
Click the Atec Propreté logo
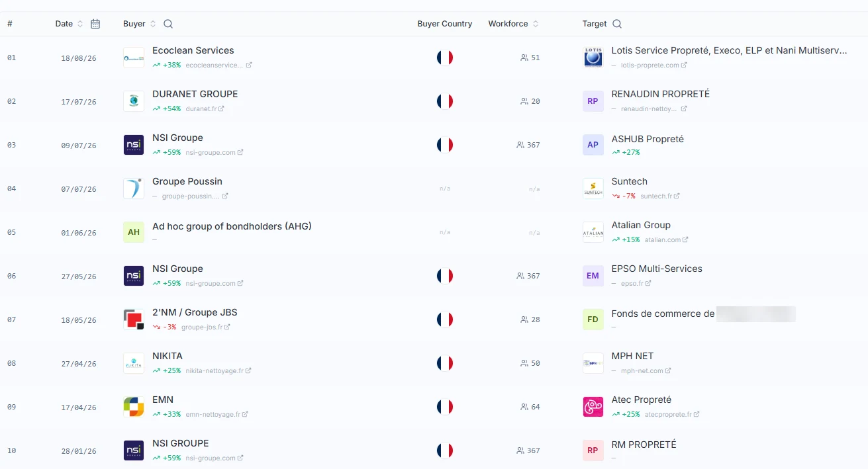pyautogui.click(x=593, y=407)
